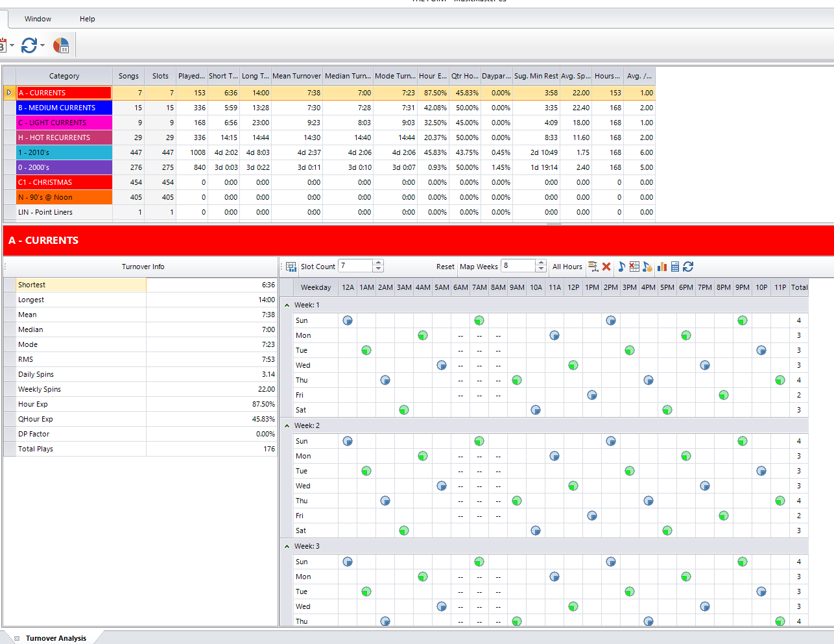Click the blue sync arrows toolbar icon

point(29,45)
